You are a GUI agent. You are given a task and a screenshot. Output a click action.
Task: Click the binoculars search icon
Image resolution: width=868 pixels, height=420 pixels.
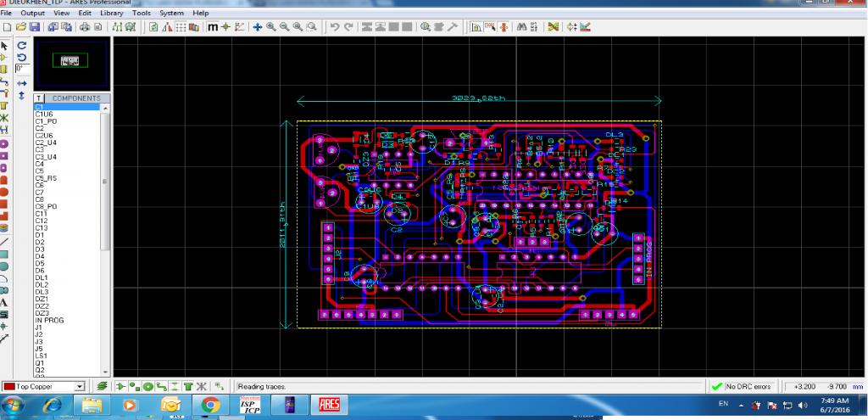[x=522, y=27]
